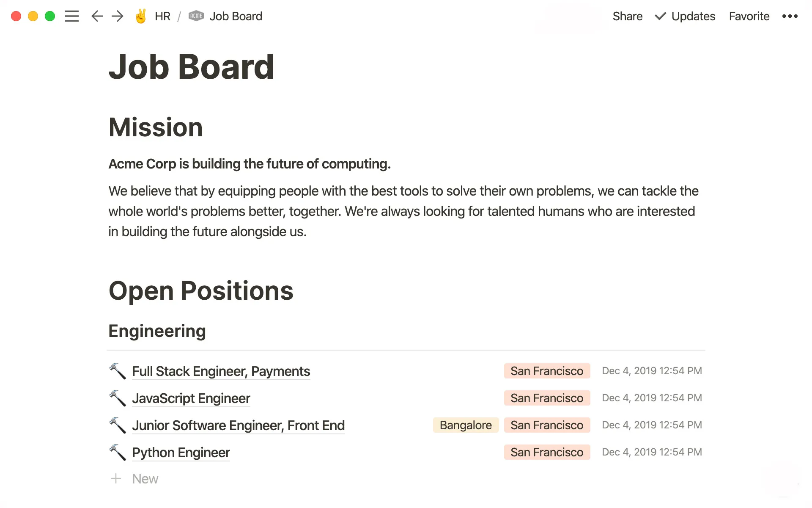The image size is (812, 508).
Task: Click the Full Stack Engineer Payments link
Action: (222, 371)
